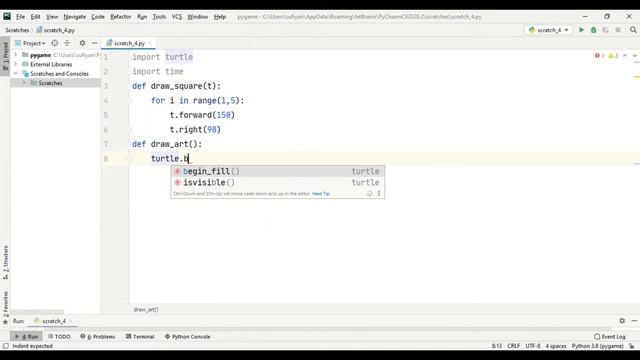
Task: Hide the Project panel with minus icon
Action: point(94,43)
